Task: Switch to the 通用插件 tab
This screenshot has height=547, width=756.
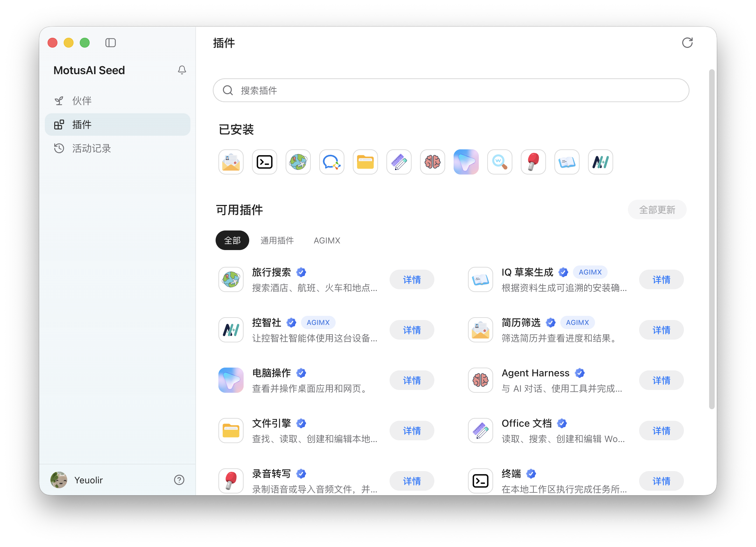Action: [x=277, y=240]
